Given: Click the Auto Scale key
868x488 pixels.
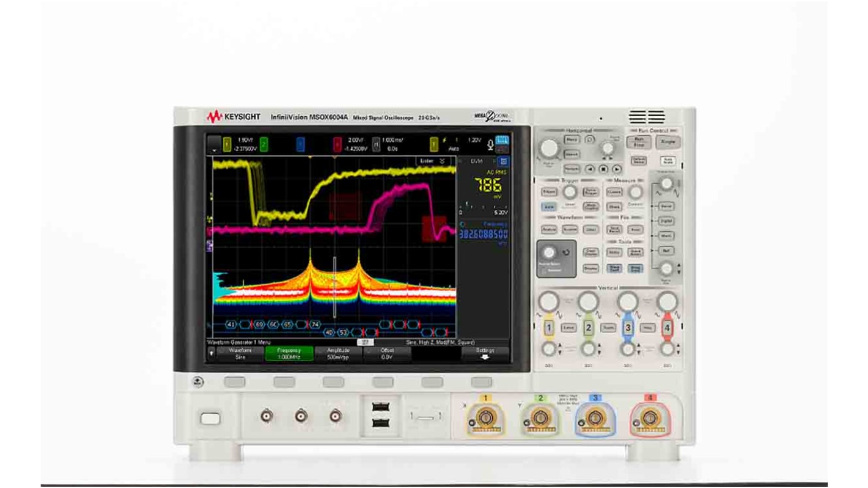Looking at the screenshot, I should 668,161.
